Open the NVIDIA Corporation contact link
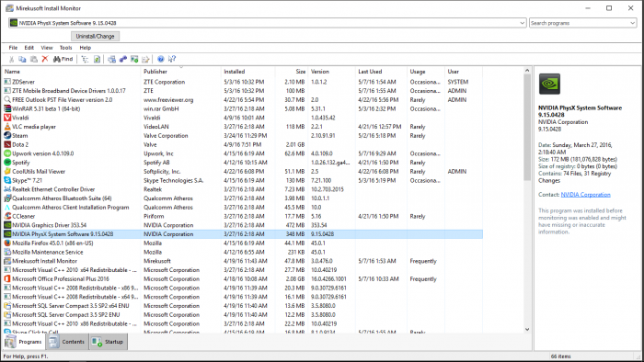The height and width of the screenshot is (362, 644). point(586,195)
